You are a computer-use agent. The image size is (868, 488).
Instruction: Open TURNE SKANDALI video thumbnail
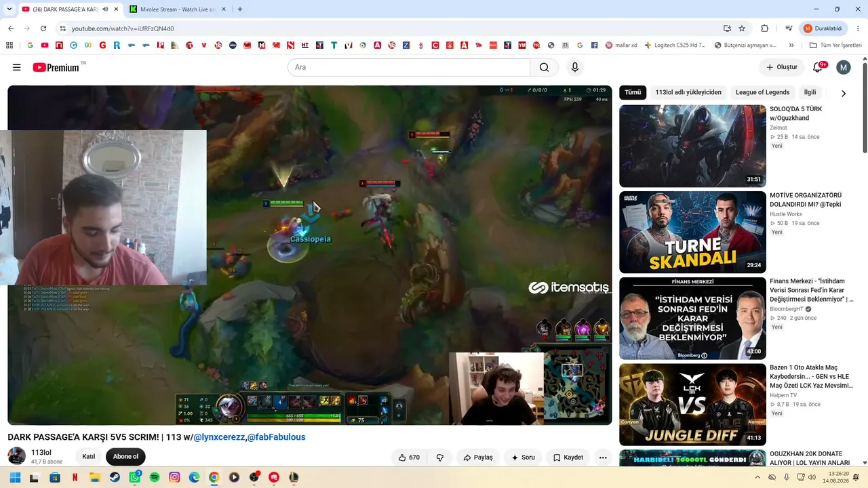pos(692,232)
